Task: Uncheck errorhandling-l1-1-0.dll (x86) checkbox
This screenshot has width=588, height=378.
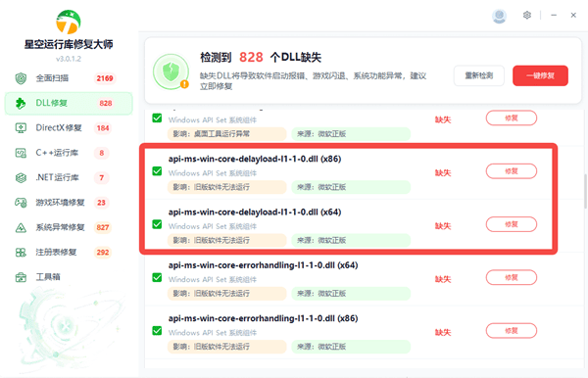Action: click(157, 331)
